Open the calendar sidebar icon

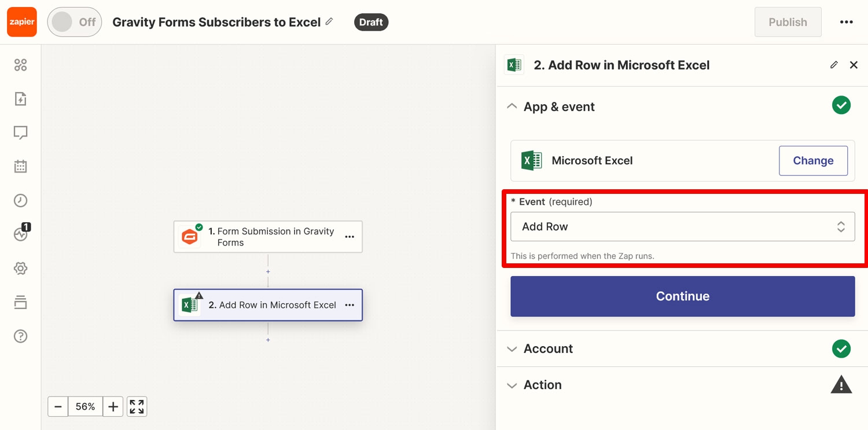click(20, 167)
